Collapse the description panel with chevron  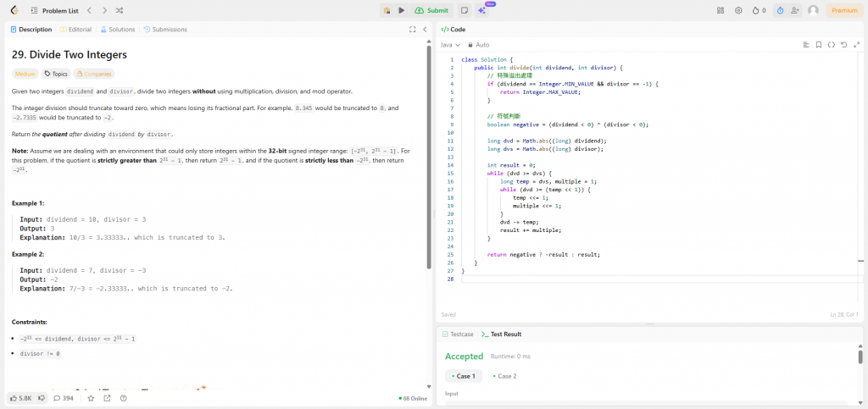(425, 30)
